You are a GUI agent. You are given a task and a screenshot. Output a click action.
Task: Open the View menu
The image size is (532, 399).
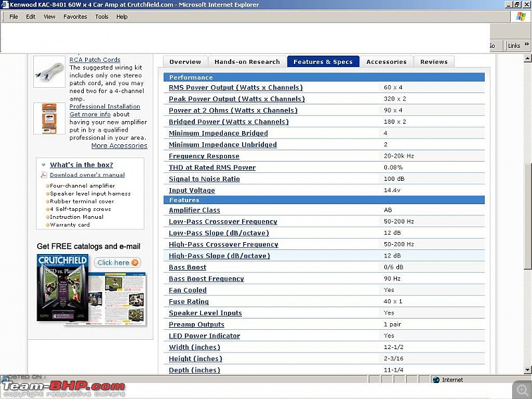[49, 17]
